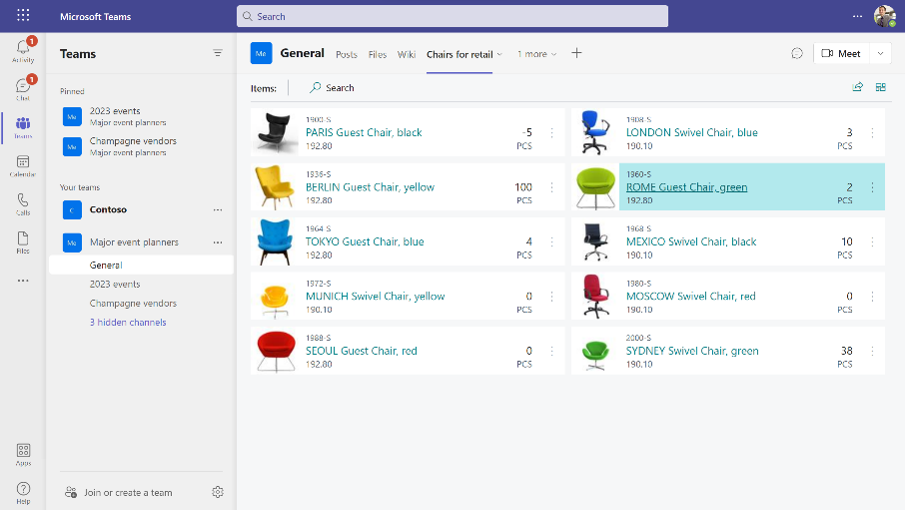Open more options for PARIS Guest Chair
The image size is (905, 510).
[x=552, y=133]
